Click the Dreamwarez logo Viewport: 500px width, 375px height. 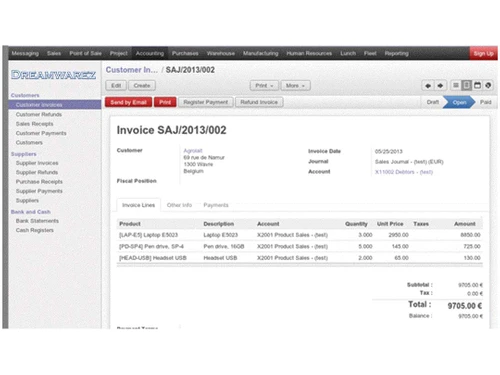[x=53, y=75]
